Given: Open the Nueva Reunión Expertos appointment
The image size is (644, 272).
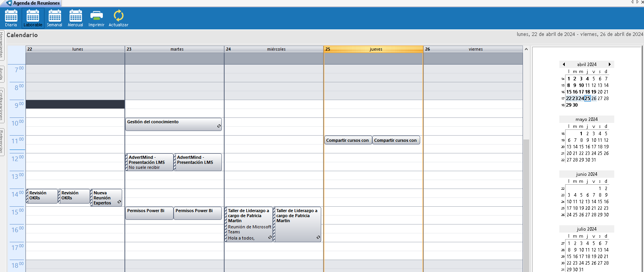Looking at the screenshot, I should coord(104,197).
